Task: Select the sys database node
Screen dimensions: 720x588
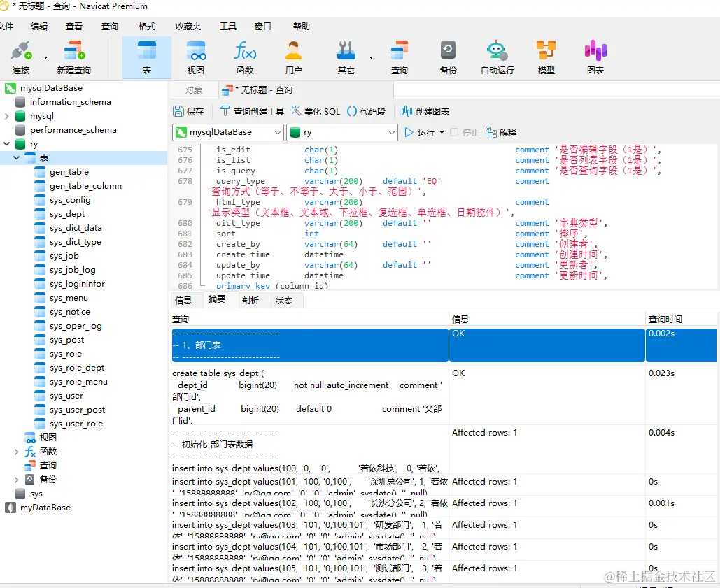Action: 36,494
